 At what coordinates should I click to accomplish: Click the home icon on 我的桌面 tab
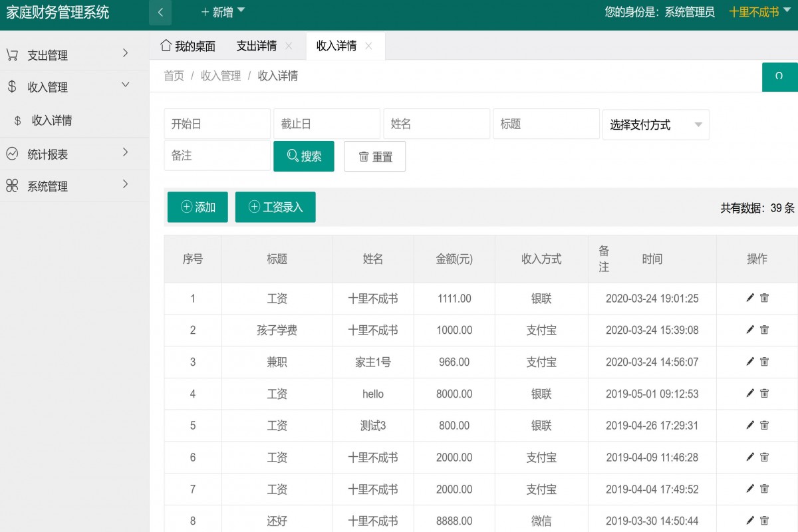165,45
